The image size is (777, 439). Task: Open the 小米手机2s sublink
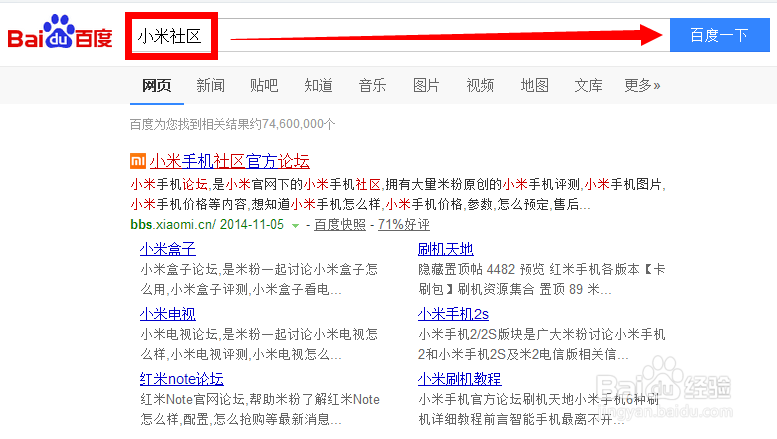tap(453, 314)
